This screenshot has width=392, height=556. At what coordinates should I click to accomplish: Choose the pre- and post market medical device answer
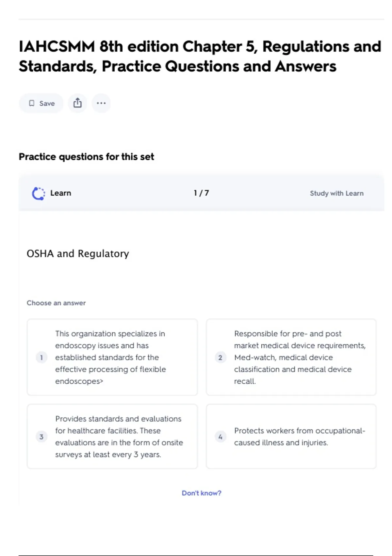(299, 357)
